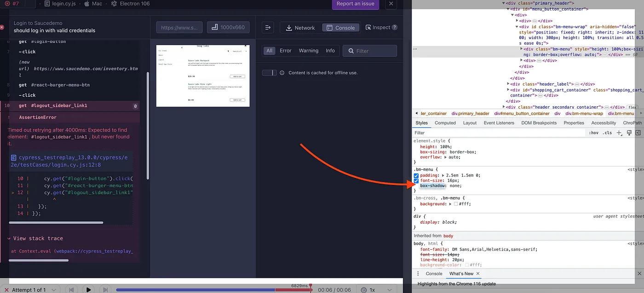Image resolution: width=644 pixels, height=293 pixels.
Task: Expand the div id menu_button_container node
Action: click(508, 9)
